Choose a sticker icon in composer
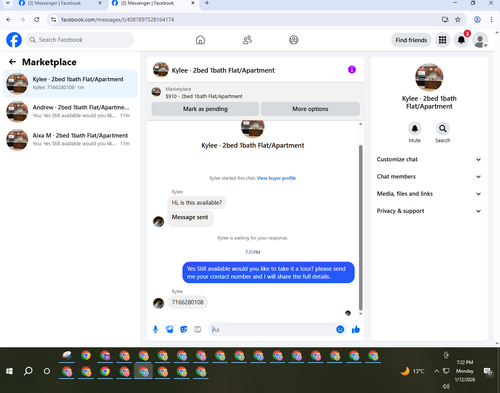Screen dimensions: 500x393 point(184,330)
